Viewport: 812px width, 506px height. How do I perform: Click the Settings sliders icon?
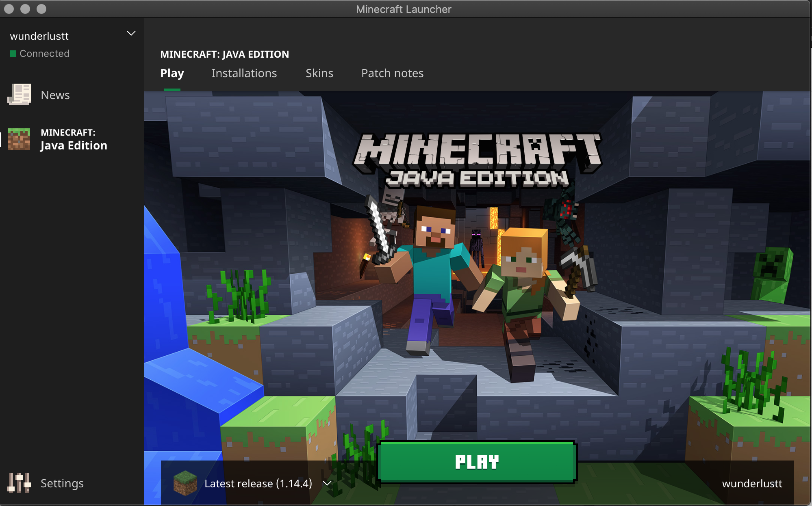[x=19, y=483]
